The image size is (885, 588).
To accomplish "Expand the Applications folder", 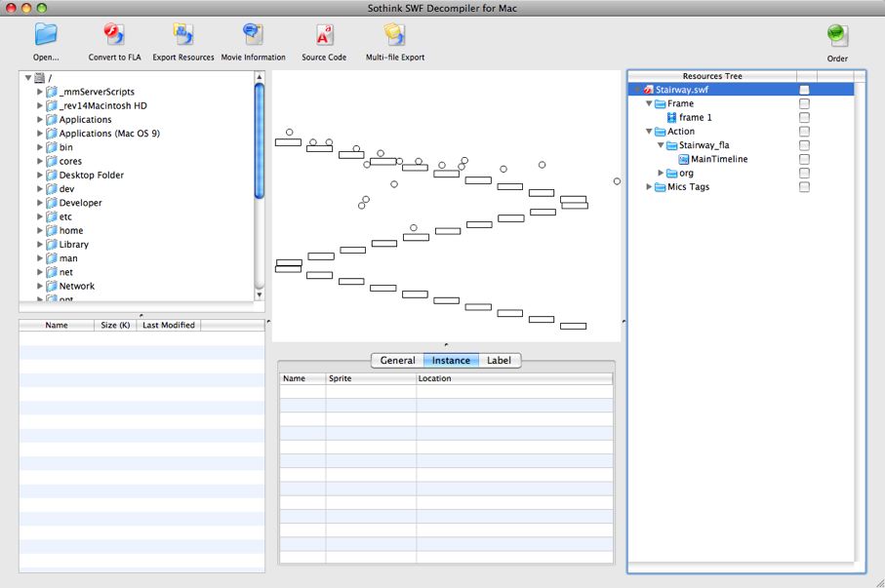I will [40, 120].
